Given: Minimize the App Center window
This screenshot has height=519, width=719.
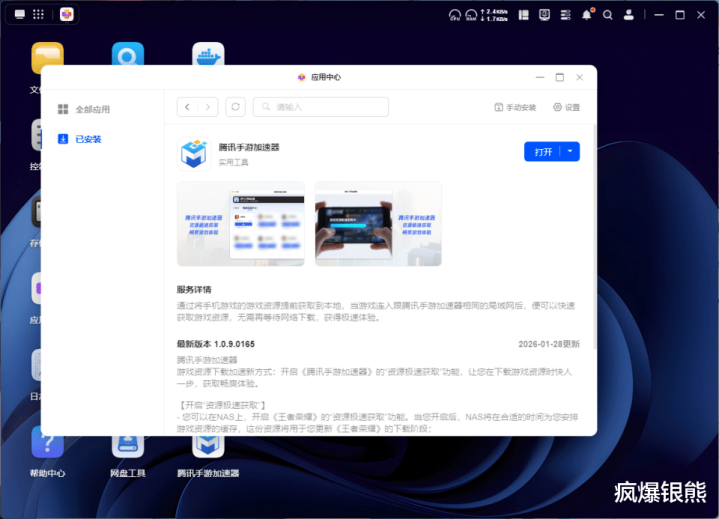Looking at the screenshot, I should pyautogui.click(x=540, y=77).
